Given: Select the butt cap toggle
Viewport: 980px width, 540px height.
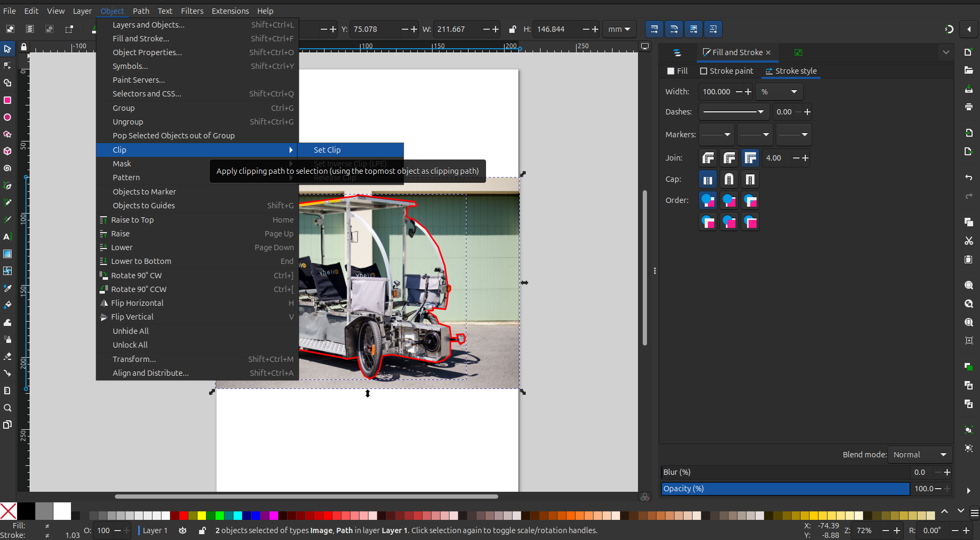Looking at the screenshot, I should (708, 180).
